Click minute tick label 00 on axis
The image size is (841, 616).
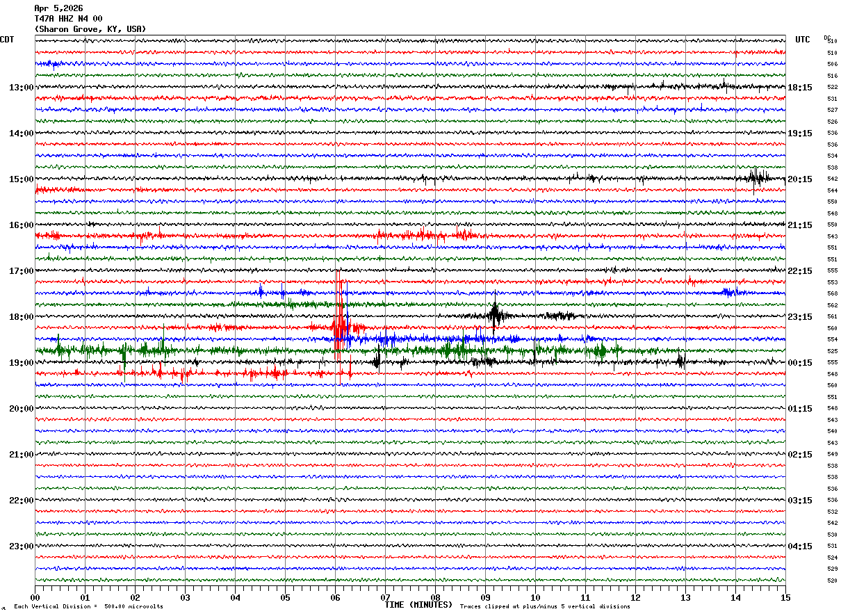[35, 597]
